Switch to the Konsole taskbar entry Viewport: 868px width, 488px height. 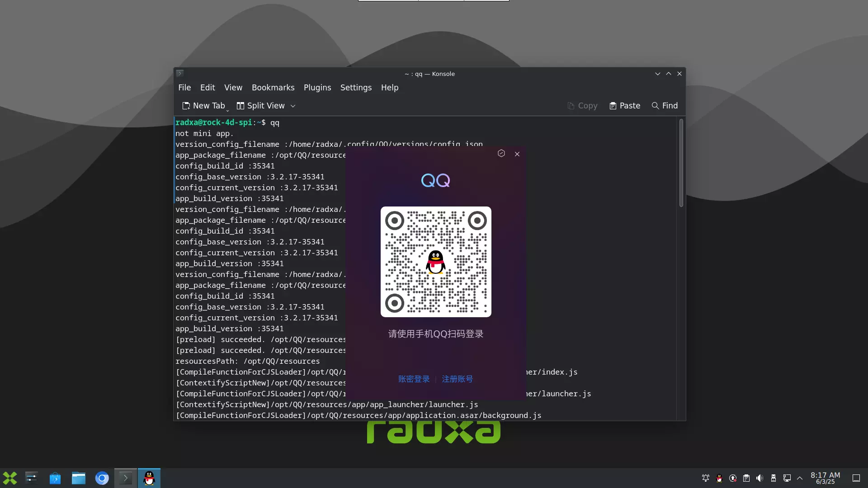[126, 478]
